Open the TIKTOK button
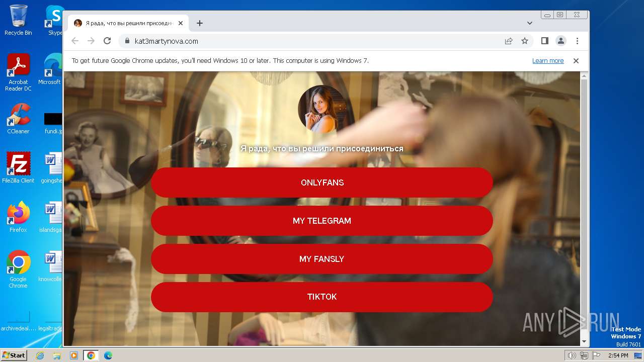Viewport: 644px width, 362px height. pos(322,297)
